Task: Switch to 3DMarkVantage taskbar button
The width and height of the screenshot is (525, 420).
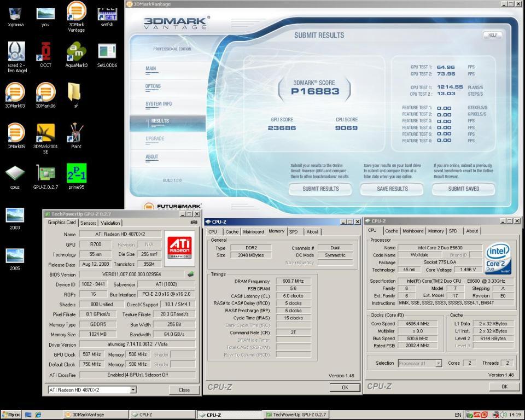Action: coord(95,415)
